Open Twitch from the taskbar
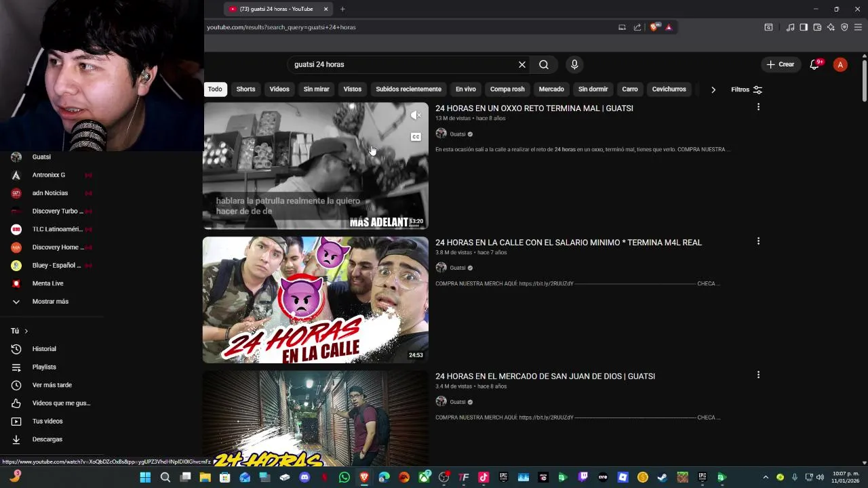868x488 pixels. click(x=583, y=477)
